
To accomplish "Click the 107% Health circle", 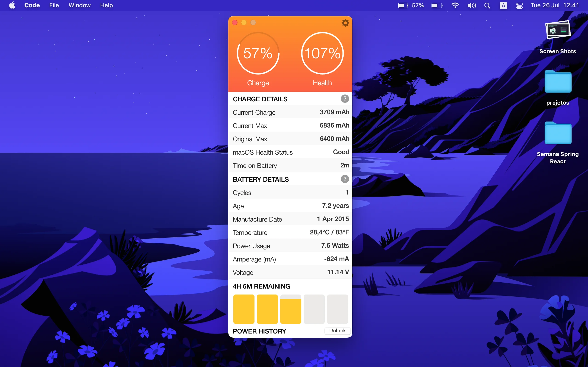I will point(322,53).
